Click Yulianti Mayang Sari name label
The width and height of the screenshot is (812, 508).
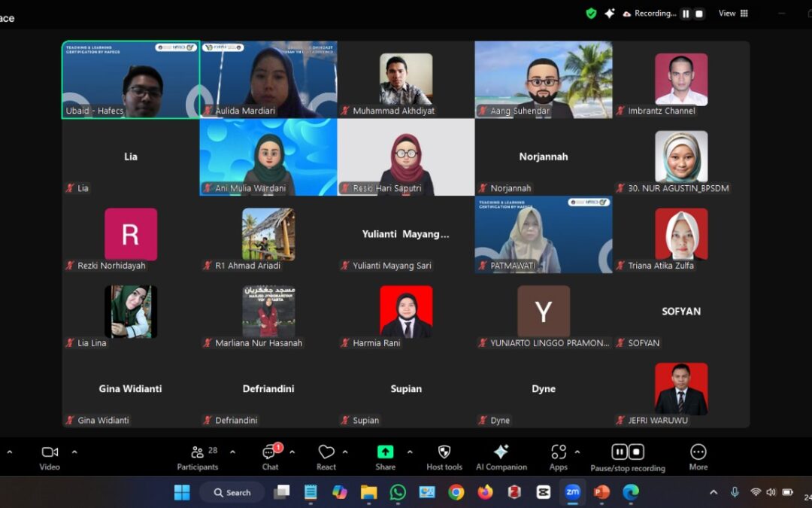(392, 266)
